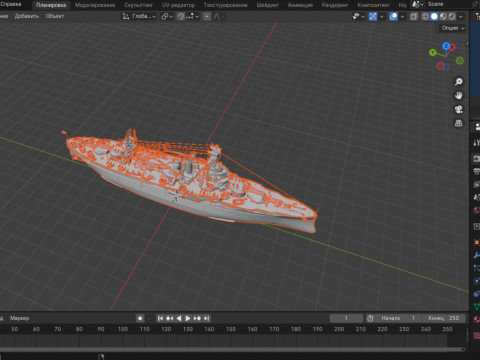Switch to material preview shading
The height and width of the screenshot is (360, 480).
click(x=443, y=16)
